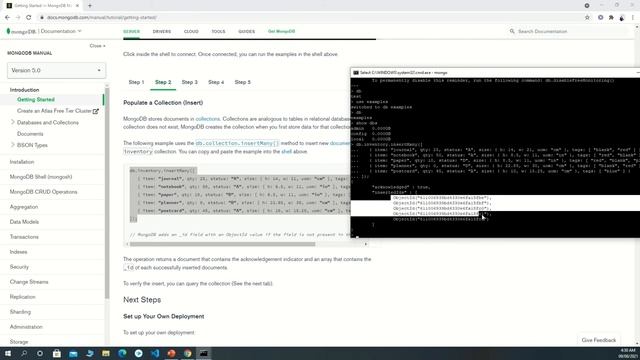Switch to Step 3 tab

(189, 82)
